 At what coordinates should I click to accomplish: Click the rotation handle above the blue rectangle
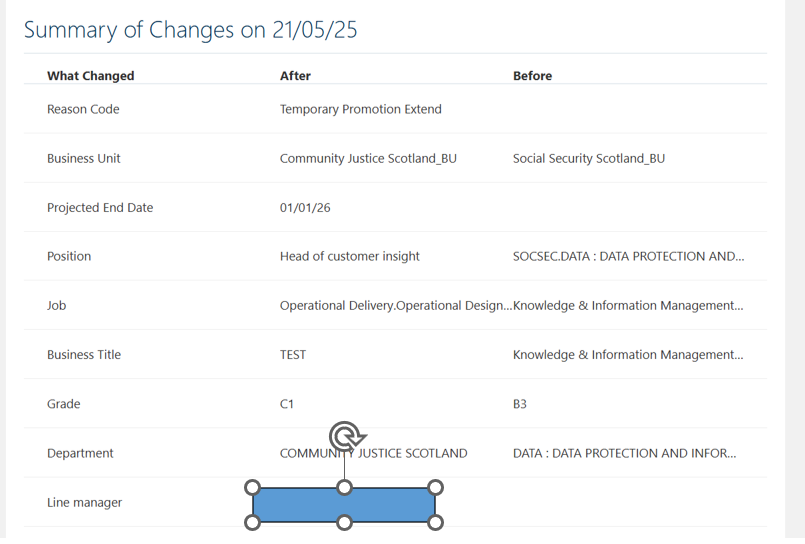347,437
